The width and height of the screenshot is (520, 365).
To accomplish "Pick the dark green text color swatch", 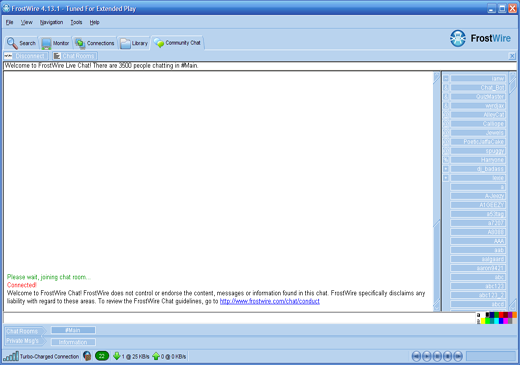I will click(496, 315).
